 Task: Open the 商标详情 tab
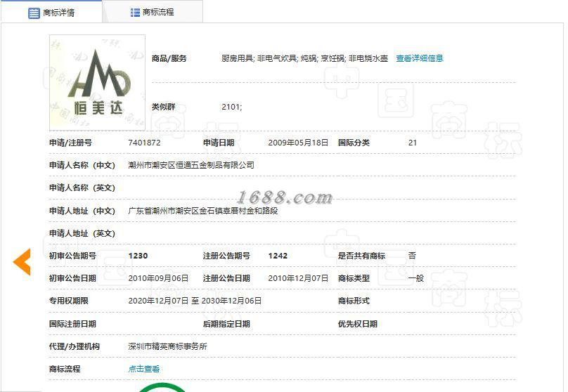(51, 12)
